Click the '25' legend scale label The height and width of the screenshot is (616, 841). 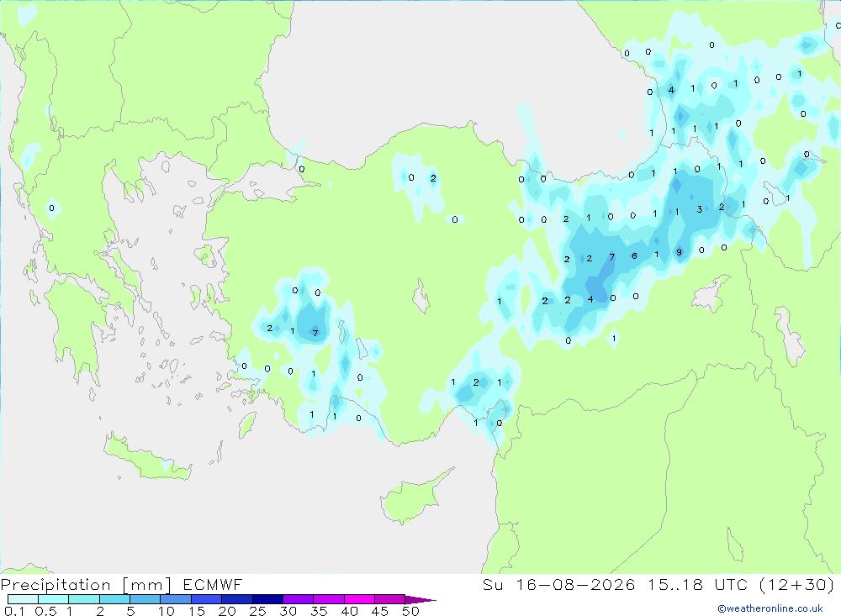pos(257,611)
